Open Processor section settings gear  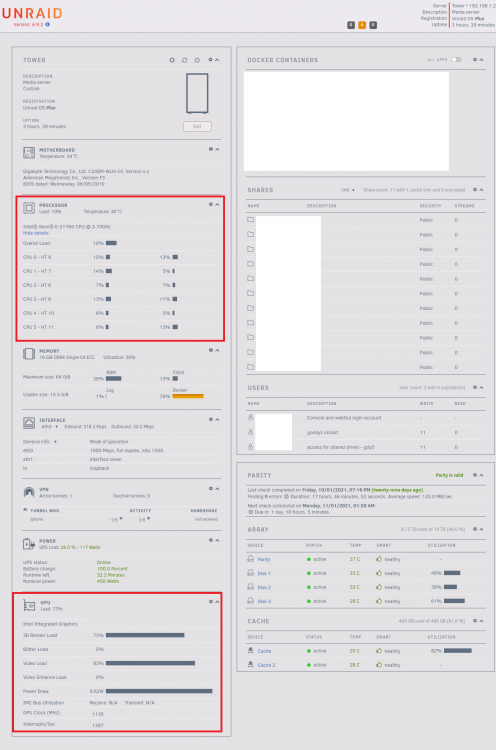[210, 204]
